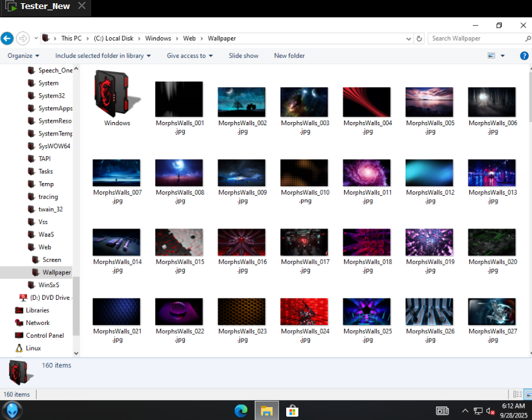Click the change view icon

pyautogui.click(x=492, y=56)
